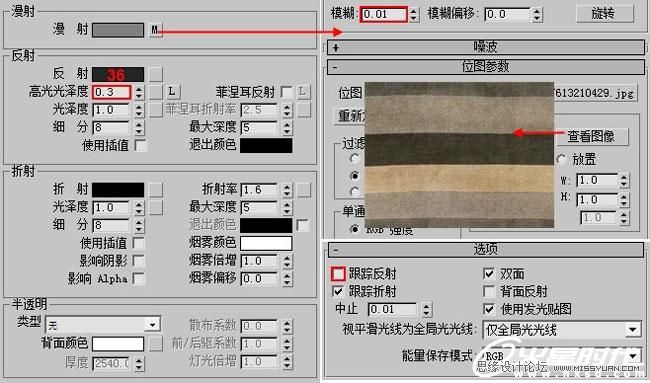Click the map button beside 折射 swatch
Image resolution: width=650 pixels, height=383 pixels.
pos(155,190)
